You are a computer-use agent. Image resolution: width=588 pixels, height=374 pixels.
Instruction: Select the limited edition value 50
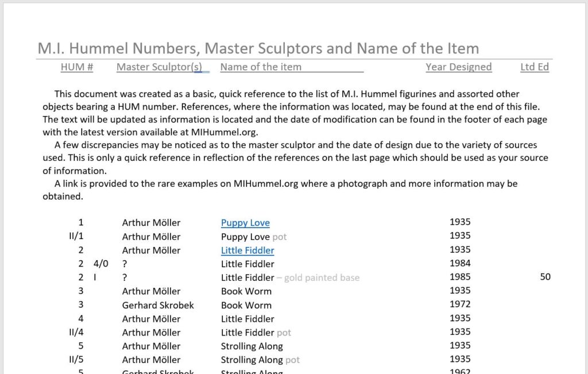coord(545,277)
